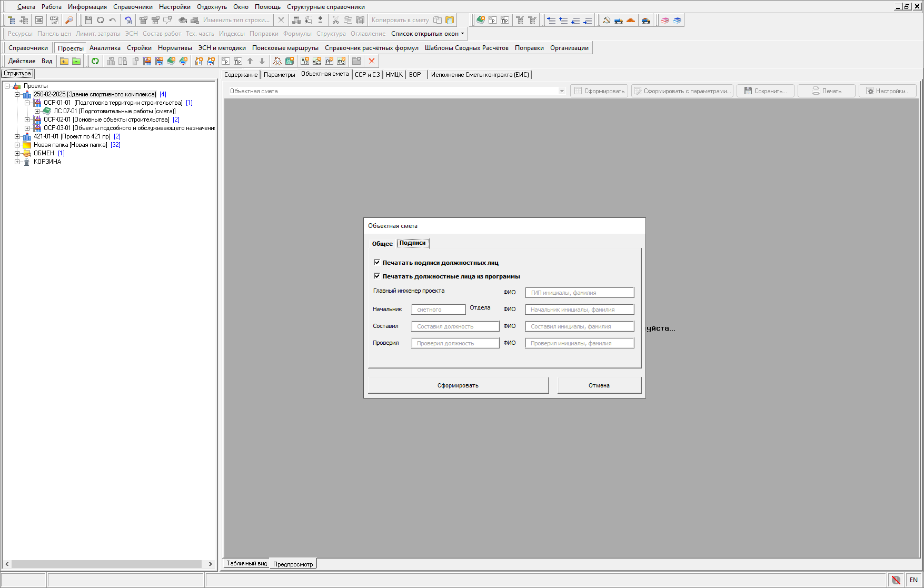This screenshot has width=924, height=588.
Task: Click the orange bricks materials icon
Action: point(631,20)
